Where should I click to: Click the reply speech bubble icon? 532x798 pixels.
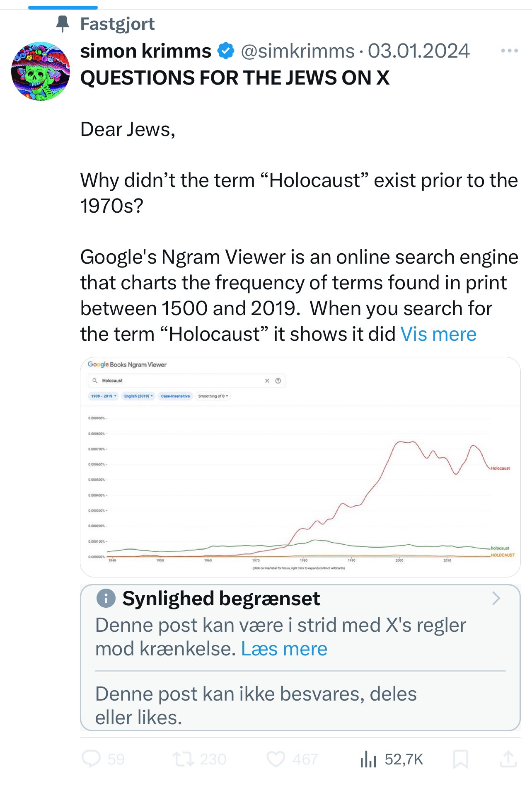coord(91,759)
